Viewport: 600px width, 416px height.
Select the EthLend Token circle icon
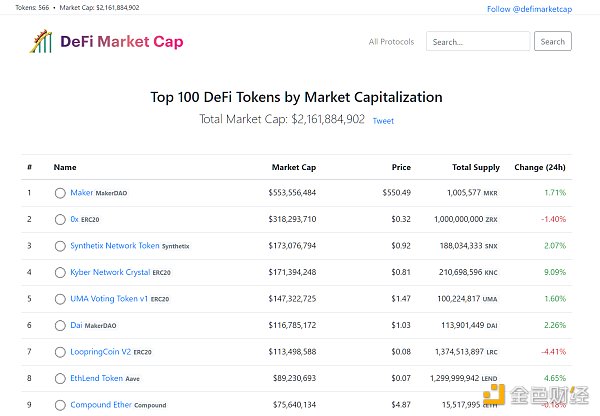coord(60,379)
